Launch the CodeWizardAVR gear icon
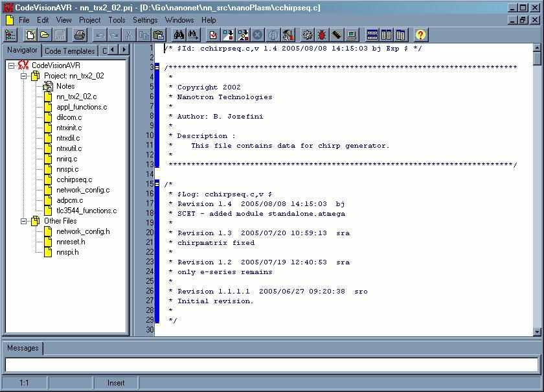544x392 pixels. pyautogui.click(x=308, y=35)
